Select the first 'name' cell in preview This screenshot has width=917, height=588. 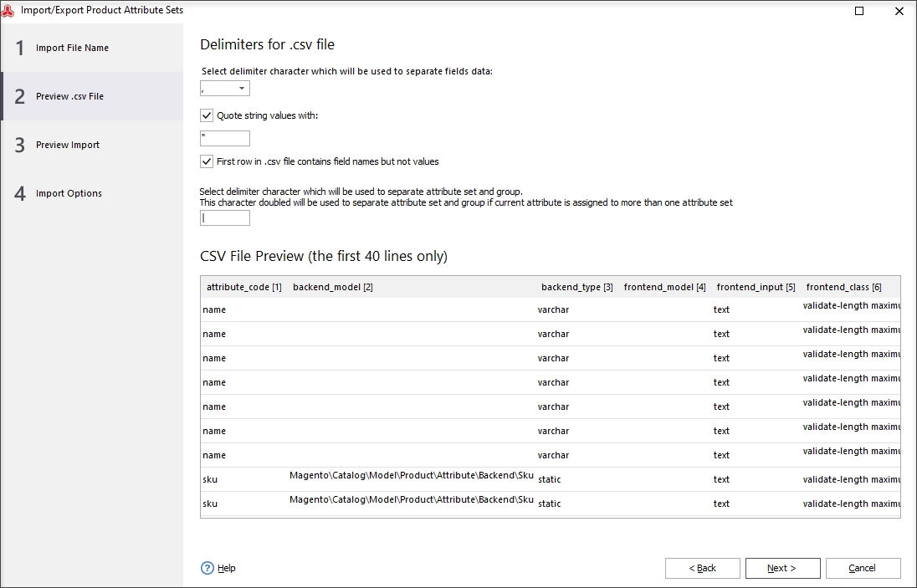pos(214,309)
